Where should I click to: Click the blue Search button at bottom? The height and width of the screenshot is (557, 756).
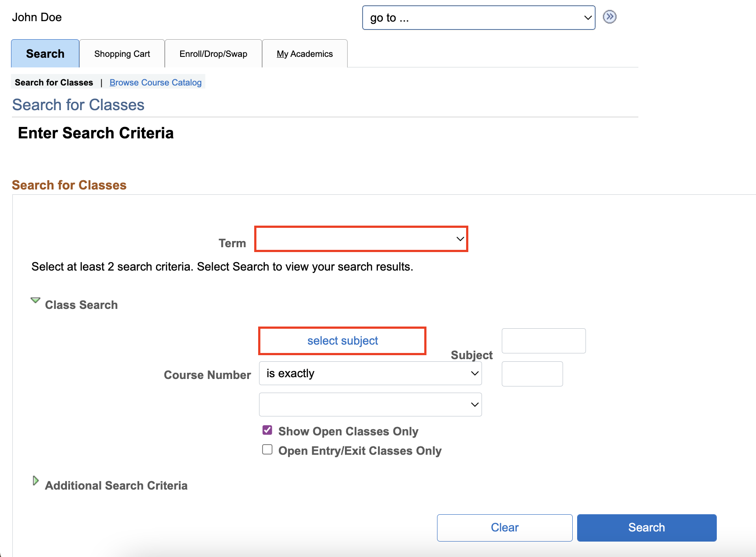click(646, 527)
